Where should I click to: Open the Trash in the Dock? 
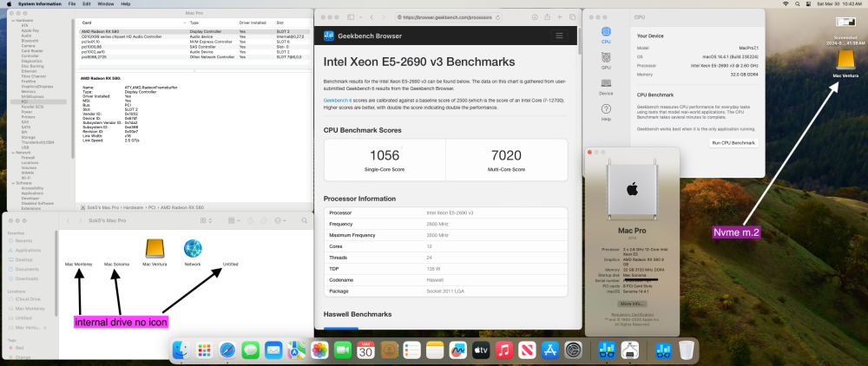pyautogui.click(x=687, y=350)
